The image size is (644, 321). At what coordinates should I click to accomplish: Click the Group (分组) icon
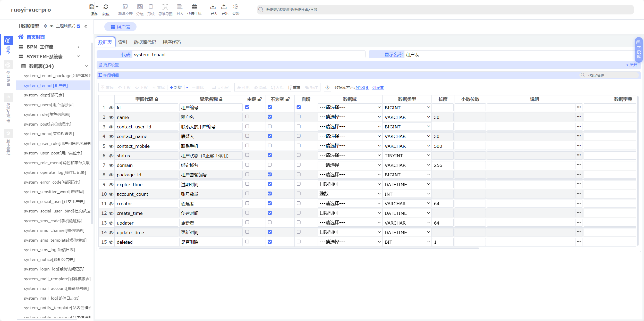140,7
